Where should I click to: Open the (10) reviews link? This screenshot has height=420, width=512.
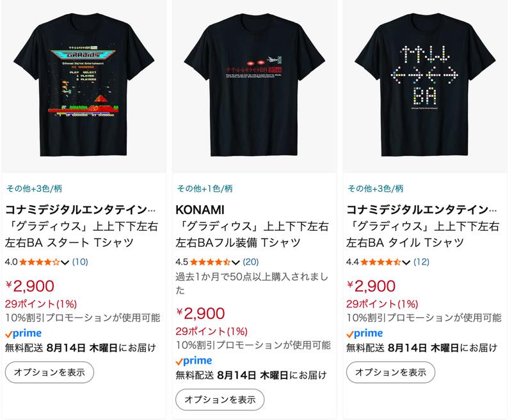click(x=80, y=262)
